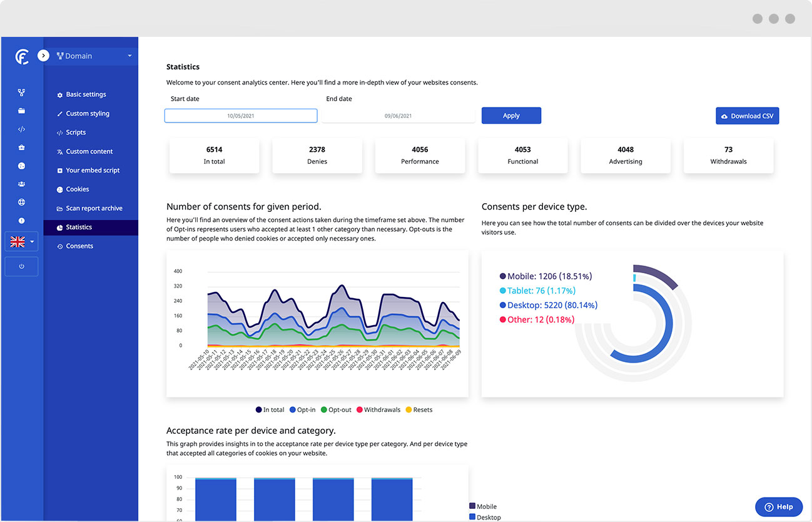Click the exclamation alert icon in left rail
The width and height of the screenshot is (812, 522).
(21, 221)
